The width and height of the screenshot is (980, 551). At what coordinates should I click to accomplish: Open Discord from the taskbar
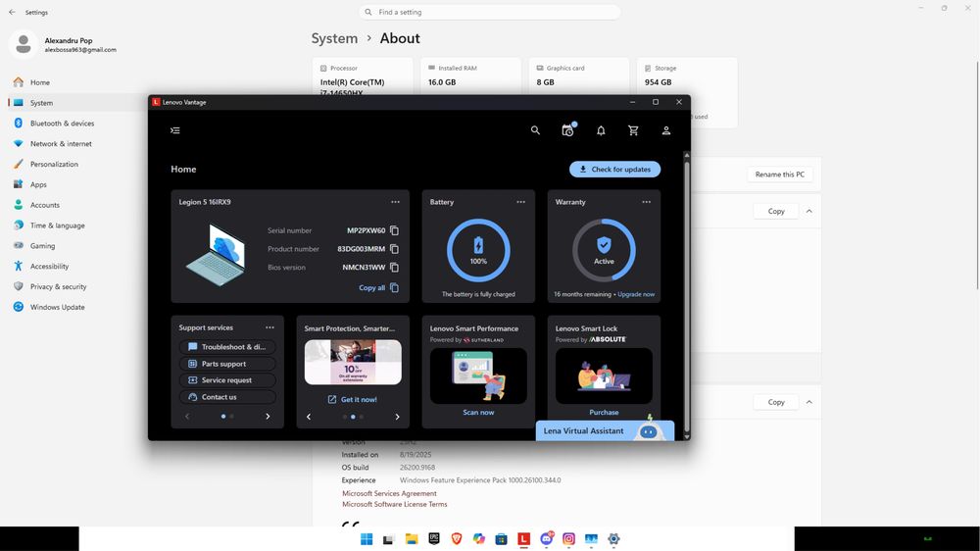point(546,539)
